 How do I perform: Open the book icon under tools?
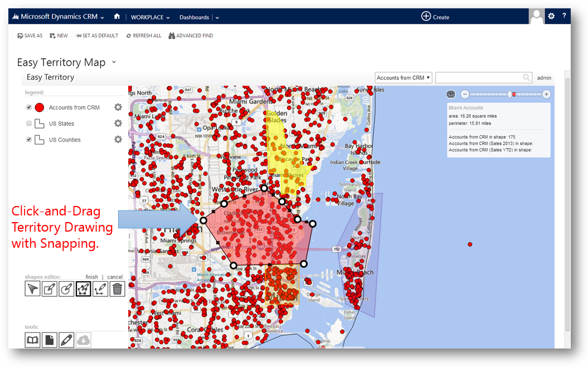[x=33, y=340]
